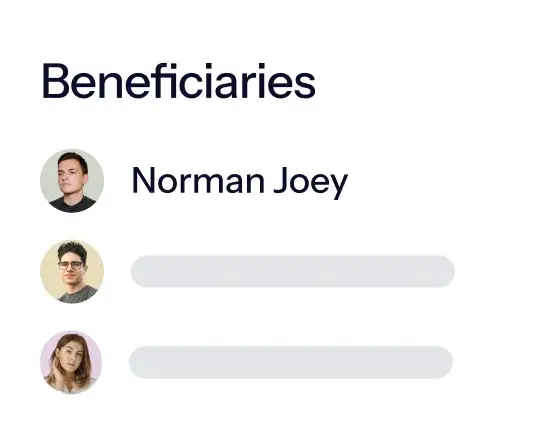The width and height of the screenshot is (552, 440).
Task: Click Norman Joey's profile avatar
Action: click(x=72, y=181)
